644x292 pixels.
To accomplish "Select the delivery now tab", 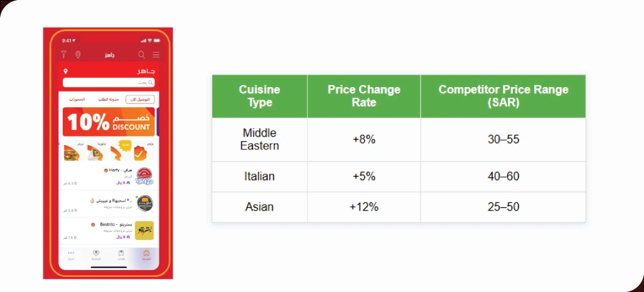I will click(141, 100).
